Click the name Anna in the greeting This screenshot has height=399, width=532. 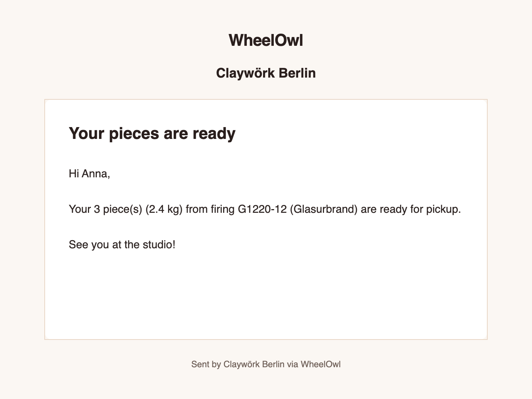tap(96, 174)
